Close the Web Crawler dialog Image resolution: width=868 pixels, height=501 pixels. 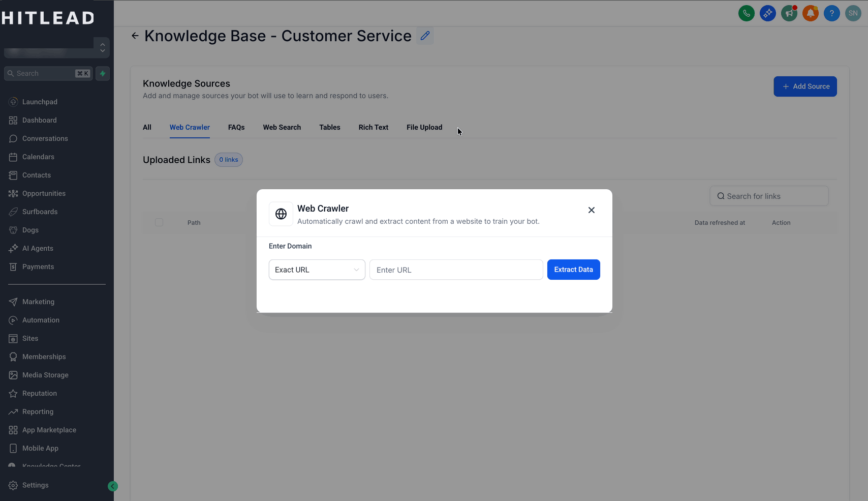coord(591,210)
